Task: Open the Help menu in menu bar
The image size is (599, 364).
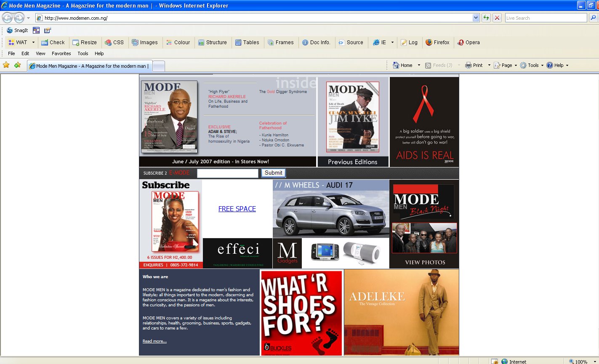Action: tap(99, 53)
